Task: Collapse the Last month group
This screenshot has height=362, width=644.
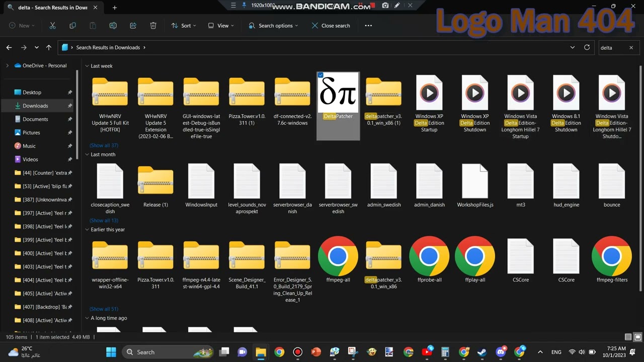Action: pyautogui.click(x=87, y=154)
